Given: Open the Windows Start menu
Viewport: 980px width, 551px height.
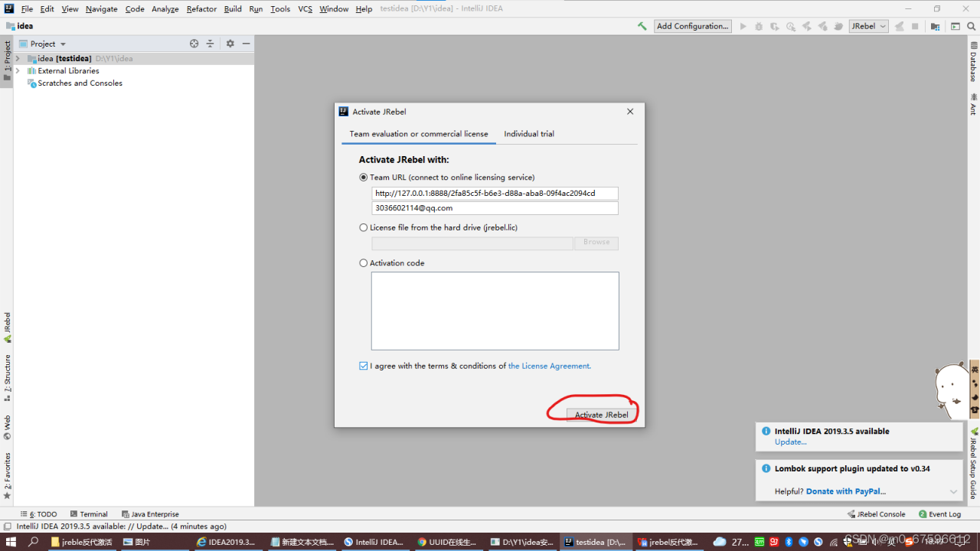Looking at the screenshot, I should [x=10, y=542].
